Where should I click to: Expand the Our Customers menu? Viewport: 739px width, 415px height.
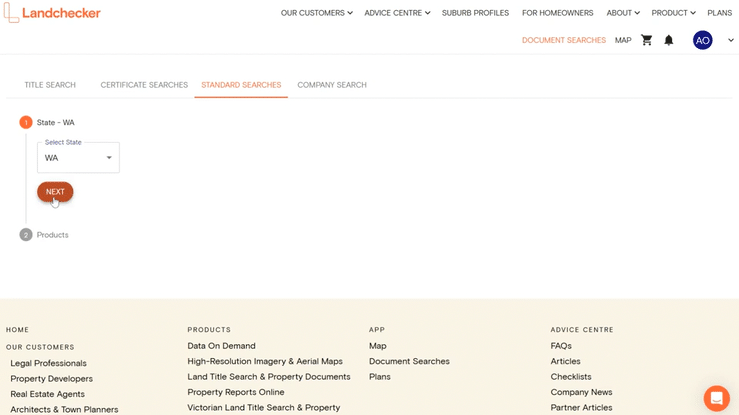click(317, 13)
